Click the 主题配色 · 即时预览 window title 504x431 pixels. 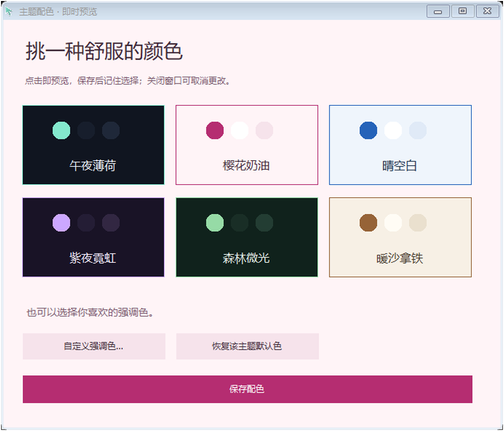click(58, 12)
